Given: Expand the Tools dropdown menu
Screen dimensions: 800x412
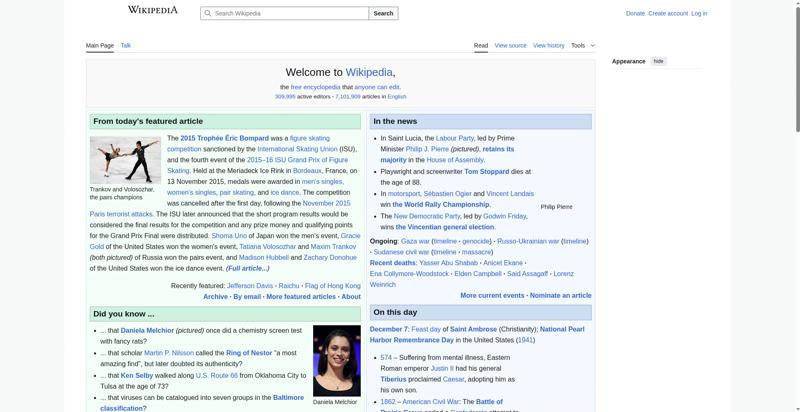Looking at the screenshot, I should [582, 45].
